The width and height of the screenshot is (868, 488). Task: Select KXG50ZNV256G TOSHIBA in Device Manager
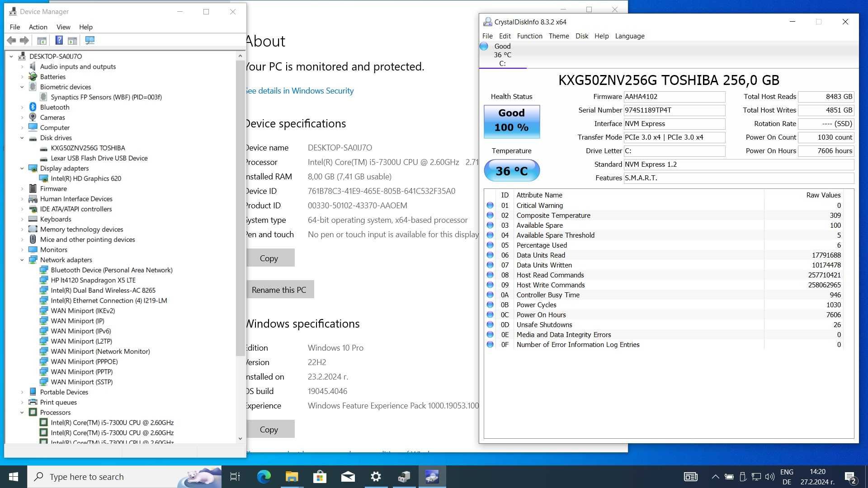88,148
